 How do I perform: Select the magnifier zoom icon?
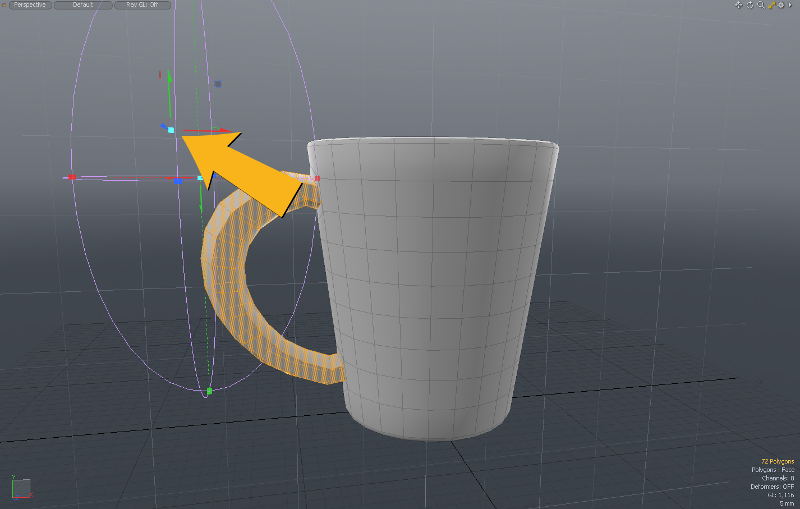(x=760, y=5)
